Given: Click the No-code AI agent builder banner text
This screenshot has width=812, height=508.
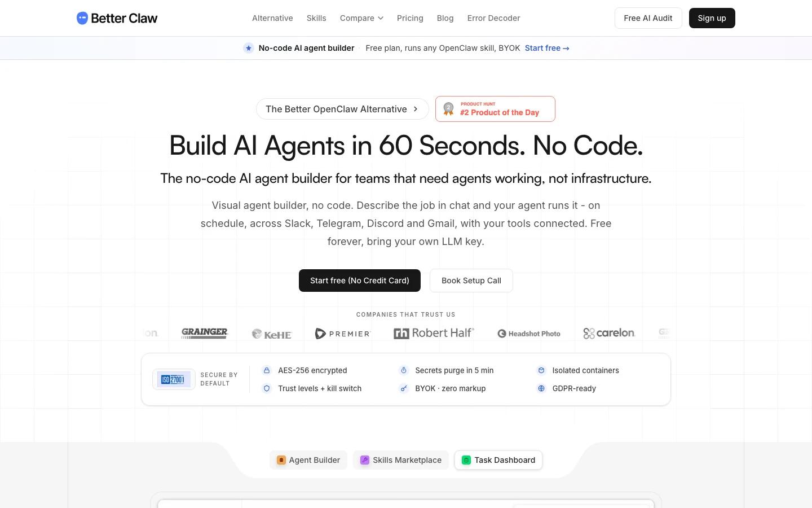Looking at the screenshot, I should click(x=306, y=48).
